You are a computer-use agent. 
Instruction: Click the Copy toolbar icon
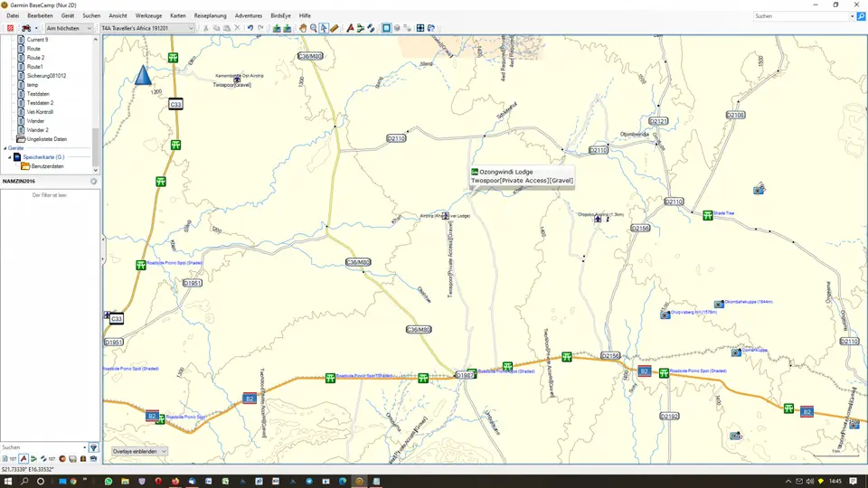[x=216, y=28]
